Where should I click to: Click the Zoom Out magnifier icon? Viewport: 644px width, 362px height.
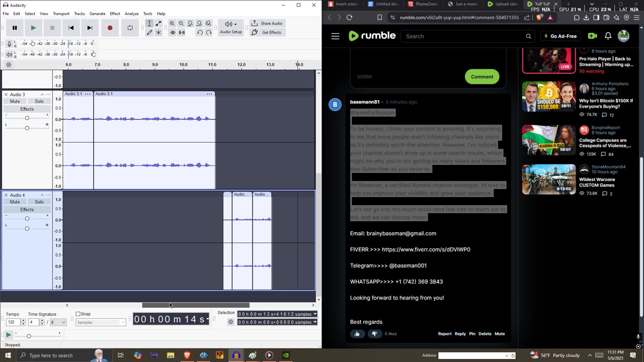click(181, 23)
